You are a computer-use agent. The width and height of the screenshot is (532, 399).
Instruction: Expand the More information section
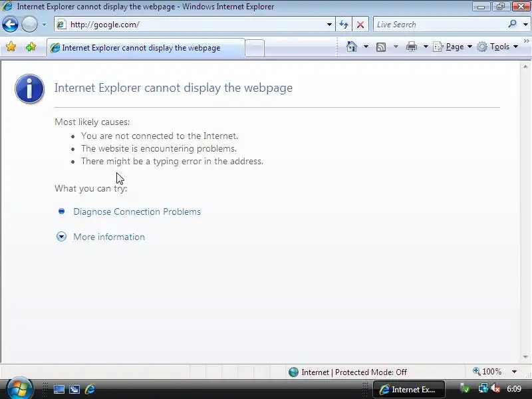[61, 237]
